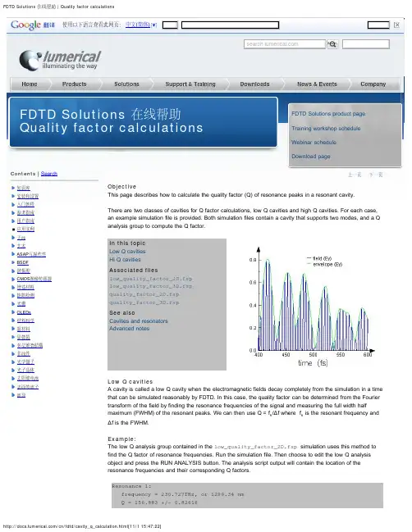Click the Lumerical logo

point(60,60)
